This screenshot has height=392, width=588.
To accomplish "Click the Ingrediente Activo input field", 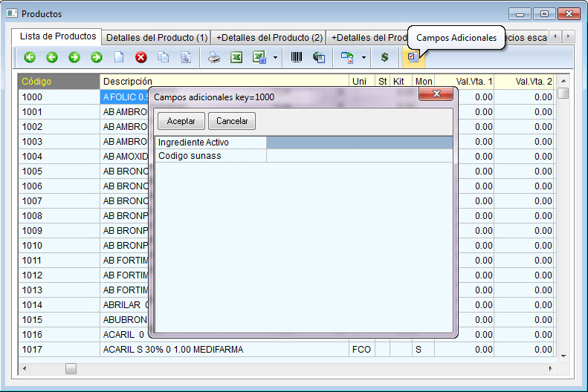I will click(359, 143).
